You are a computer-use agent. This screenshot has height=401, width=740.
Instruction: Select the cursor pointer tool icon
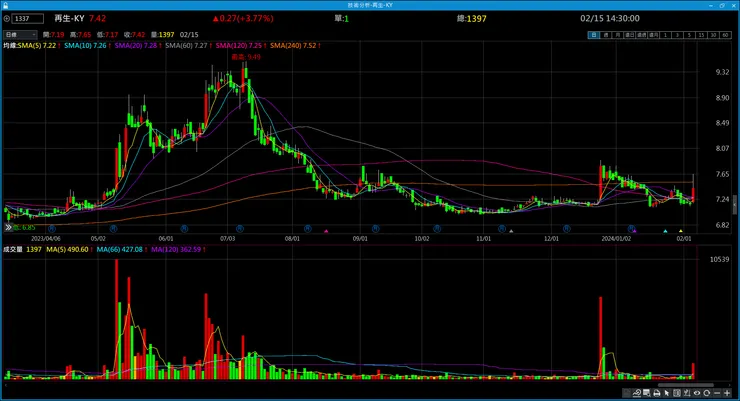click(666, 393)
